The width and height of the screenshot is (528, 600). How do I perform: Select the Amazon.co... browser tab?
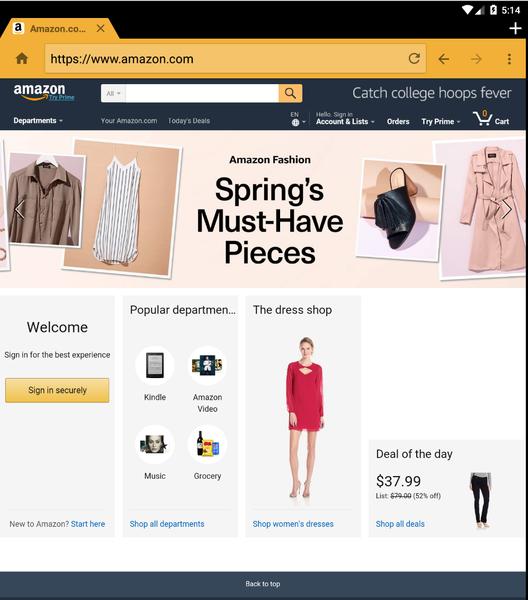(x=57, y=29)
